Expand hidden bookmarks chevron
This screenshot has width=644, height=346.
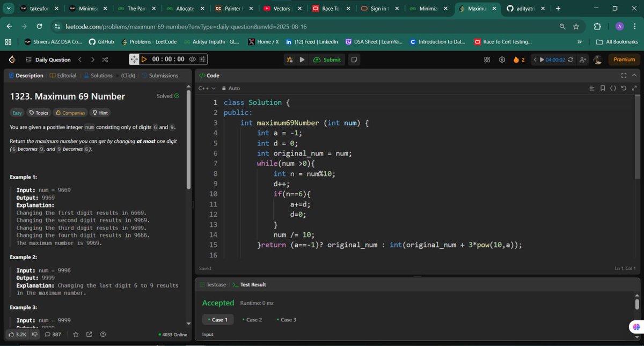tap(579, 42)
